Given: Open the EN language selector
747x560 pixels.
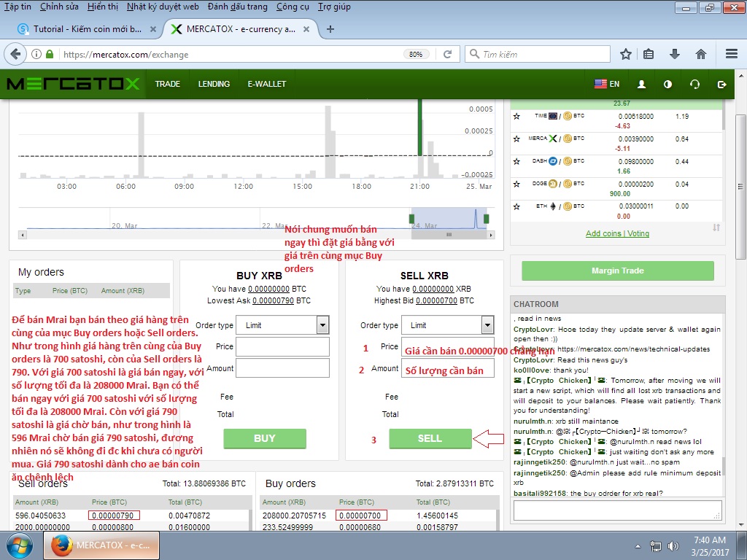Looking at the screenshot, I should pyautogui.click(x=607, y=85).
